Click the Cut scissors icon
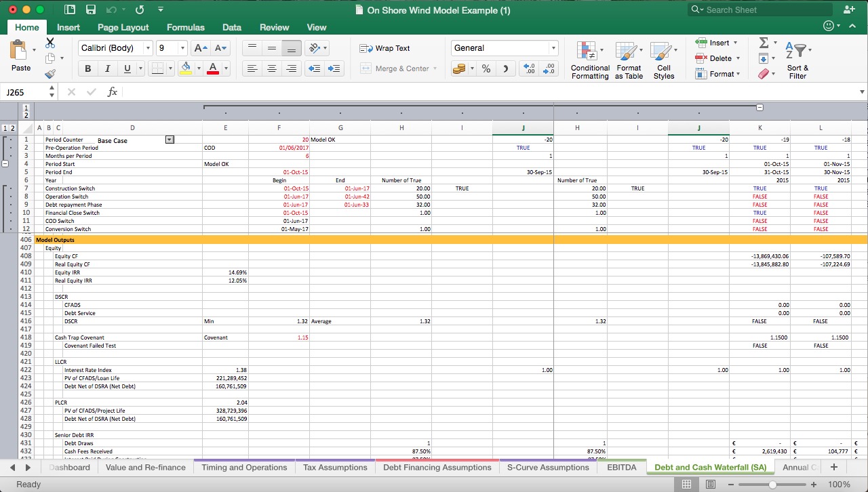The width and height of the screenshot is (868, 492). (50, 43)
